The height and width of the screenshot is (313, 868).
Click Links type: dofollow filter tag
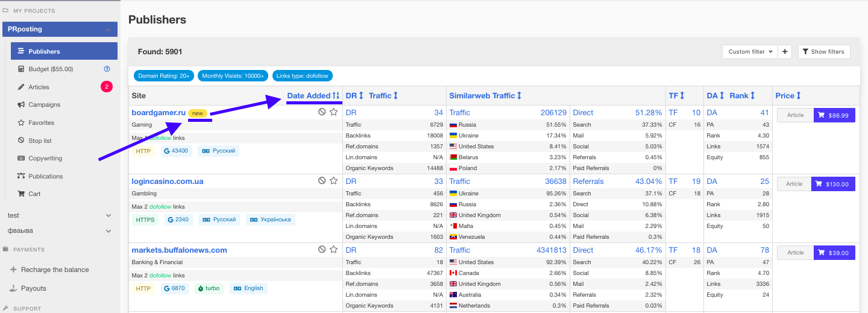[x=303, y=76]
